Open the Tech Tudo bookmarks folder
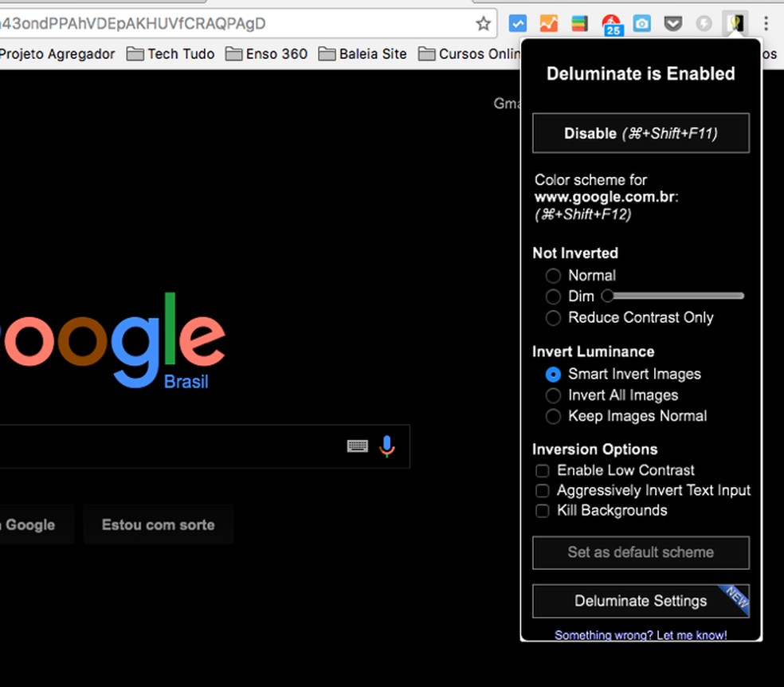Image resolution: width=784 pixels, height=687 pixels. pos(171,53)
